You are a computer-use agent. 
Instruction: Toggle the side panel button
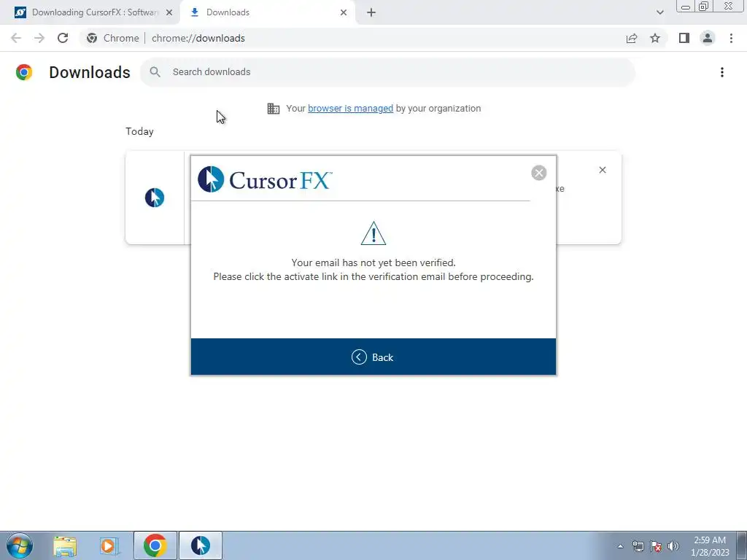tap(684, 38)
